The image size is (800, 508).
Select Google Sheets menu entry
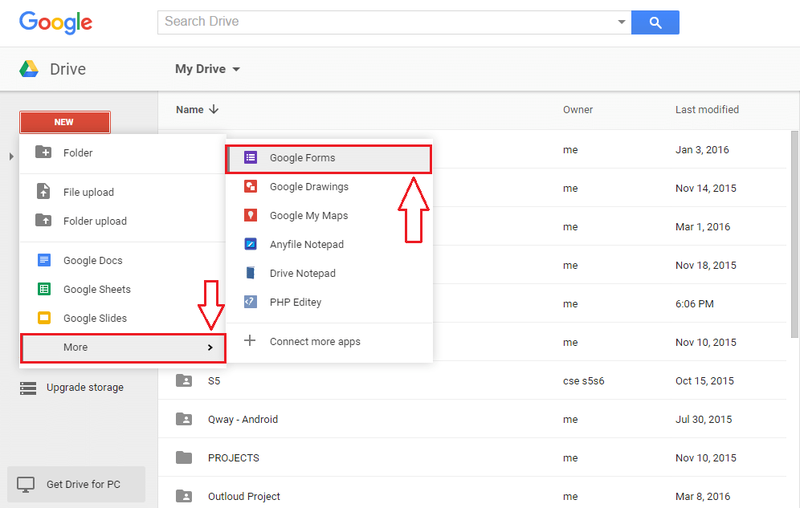(x=122, y=289)
